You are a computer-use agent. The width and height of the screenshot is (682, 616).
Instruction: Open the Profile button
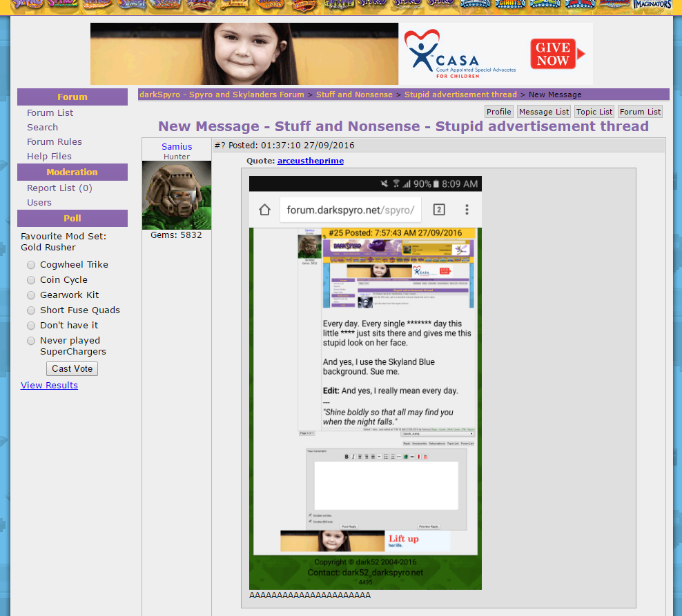pos(498,112)
